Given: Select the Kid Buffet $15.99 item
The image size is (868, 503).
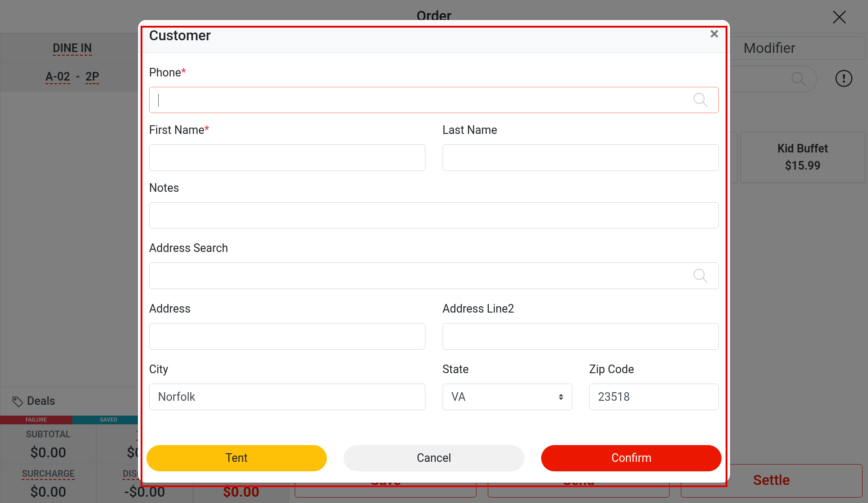Looking at the screenshot, I should (802, 157).
